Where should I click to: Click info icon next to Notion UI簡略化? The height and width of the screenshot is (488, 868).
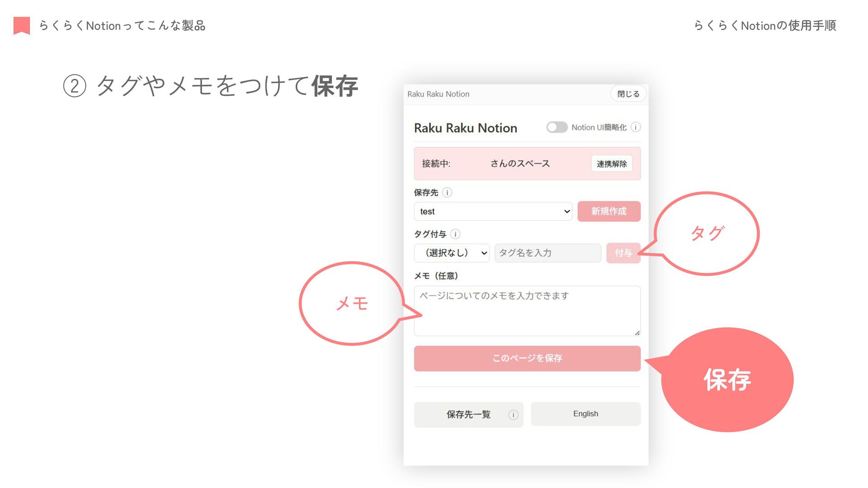(636, 127)
